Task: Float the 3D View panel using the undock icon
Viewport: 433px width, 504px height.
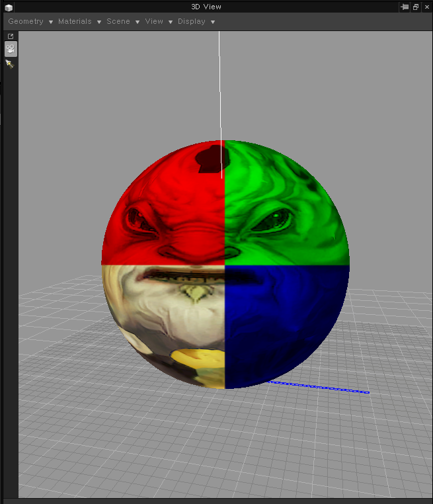Action: [416, 7]
